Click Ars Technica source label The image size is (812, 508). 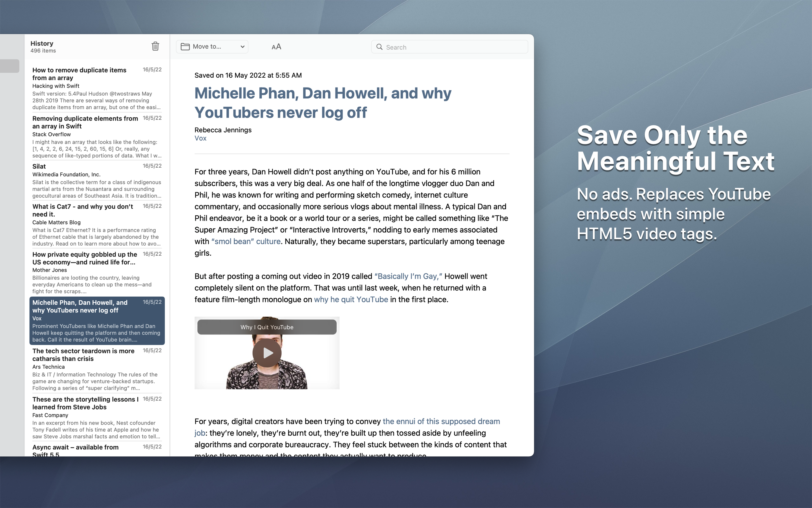click(49, 367)
